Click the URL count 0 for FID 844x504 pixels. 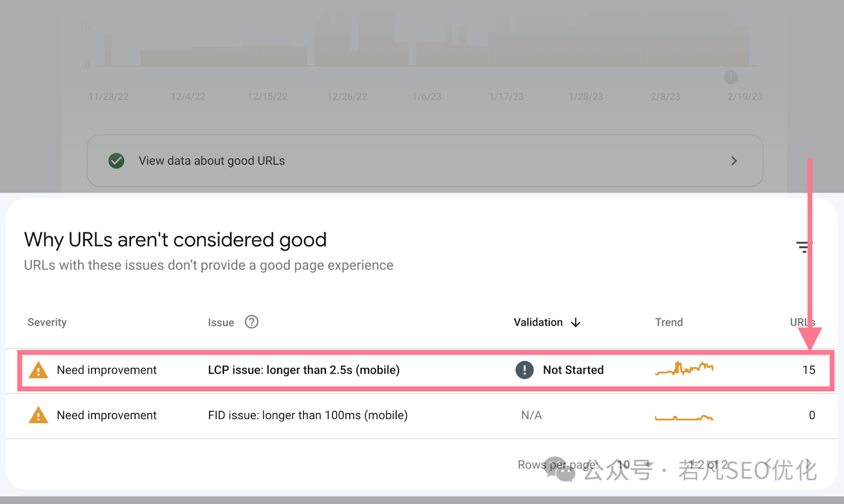coord(812,415)
